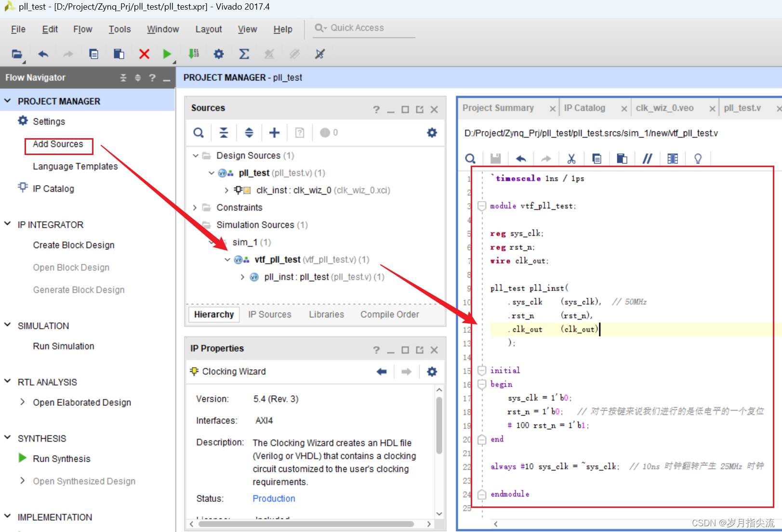Image resolution: width=782 pixels, height=532 pixels.
Task: Click Add Sources in Flow Navigator
Action: 58,144
